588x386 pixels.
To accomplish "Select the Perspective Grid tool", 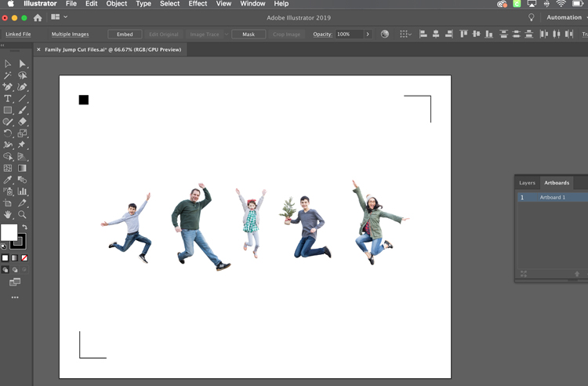I will pos(22,156).
